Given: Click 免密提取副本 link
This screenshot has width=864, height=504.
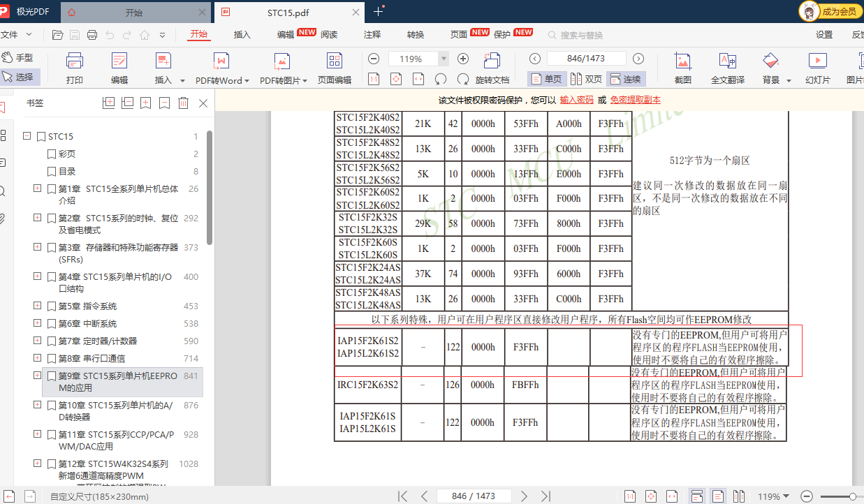Looking at the screenshot, I should tap(636, 100).
